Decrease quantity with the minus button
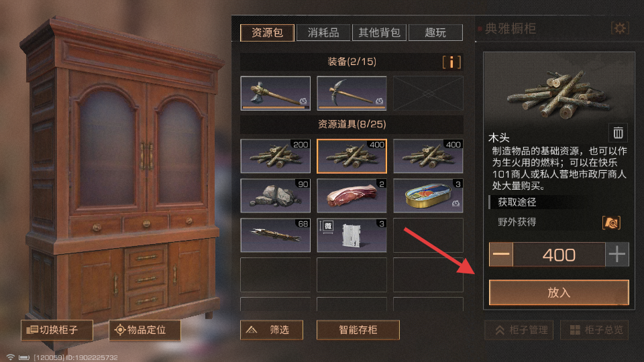 (x=501, y=255)
